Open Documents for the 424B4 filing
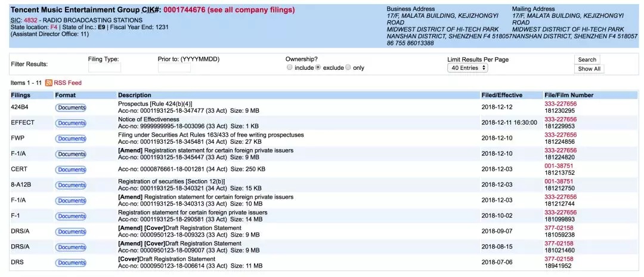The height and width of the screenshot is (277, 644). 70,107
